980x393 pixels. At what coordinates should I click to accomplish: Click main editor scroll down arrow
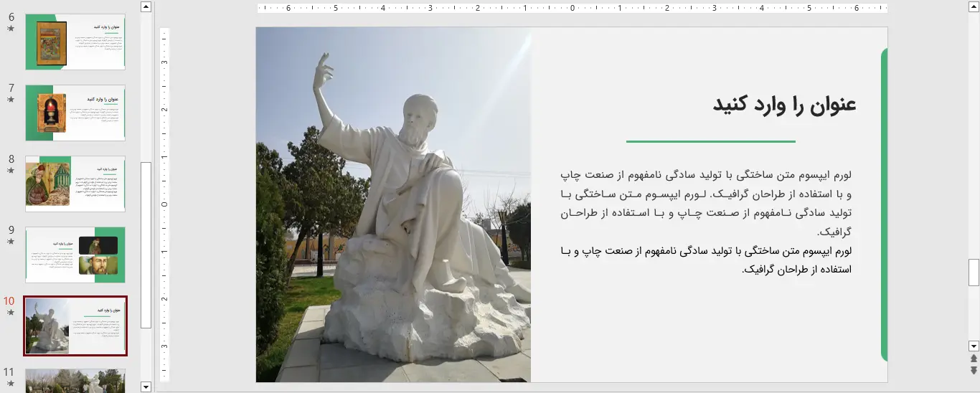pyautogui.click(x=974, y=346)
